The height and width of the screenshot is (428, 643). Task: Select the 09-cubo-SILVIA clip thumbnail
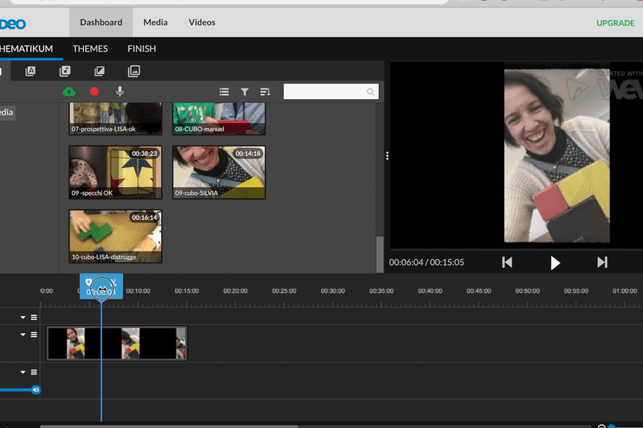tap(219, 172)
